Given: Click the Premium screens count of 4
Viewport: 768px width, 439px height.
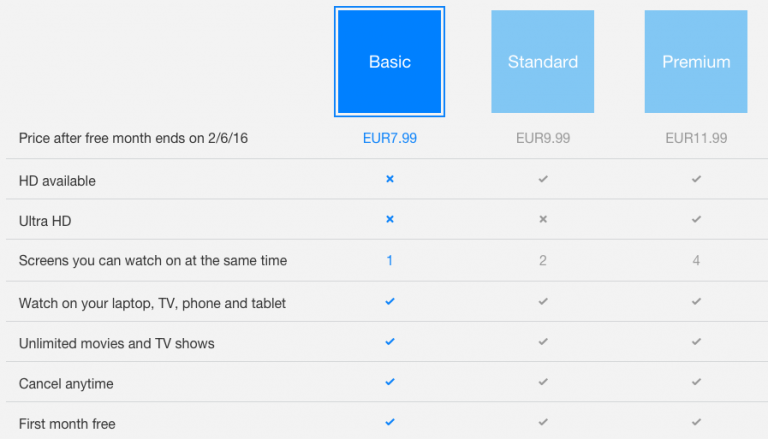Looking at the screenshot, I should tap(696, 260).
